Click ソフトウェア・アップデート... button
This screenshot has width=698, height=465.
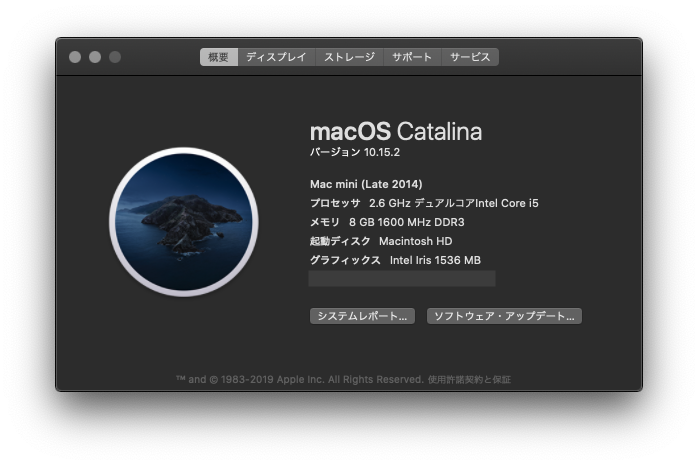504,316
